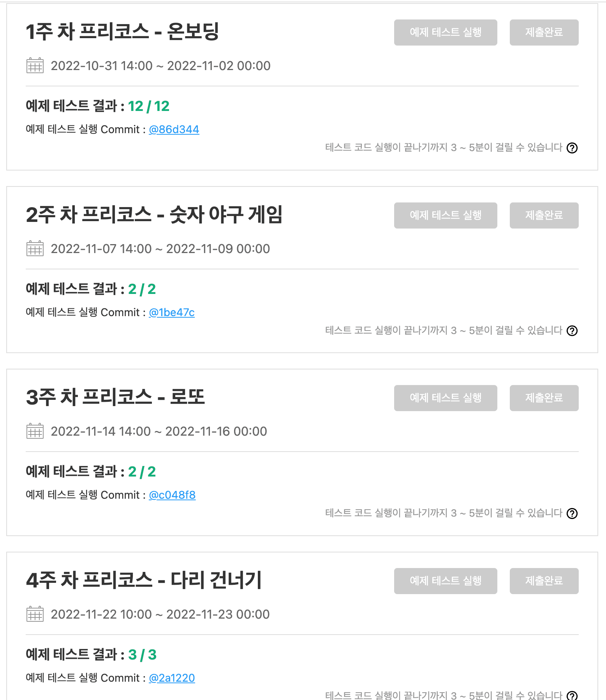The image size is (606, 700).
Task: Click the help icon in the 3주 차 card
Action: tap(572, 514)
